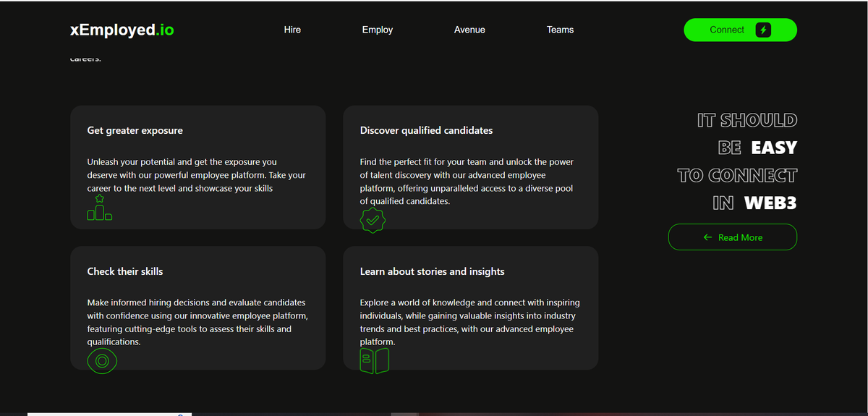Click the podium star exposure icon
The image size is (868, 416).
[99, 208]
